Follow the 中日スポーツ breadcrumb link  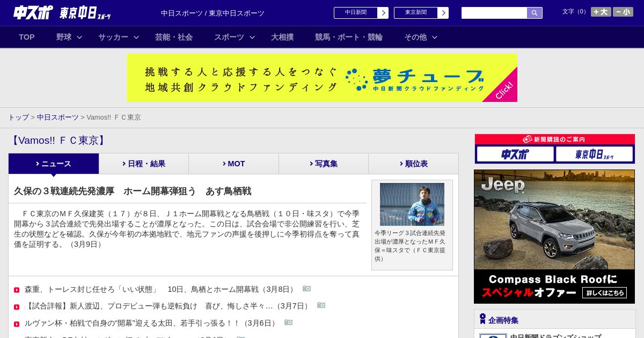point(58,117)
